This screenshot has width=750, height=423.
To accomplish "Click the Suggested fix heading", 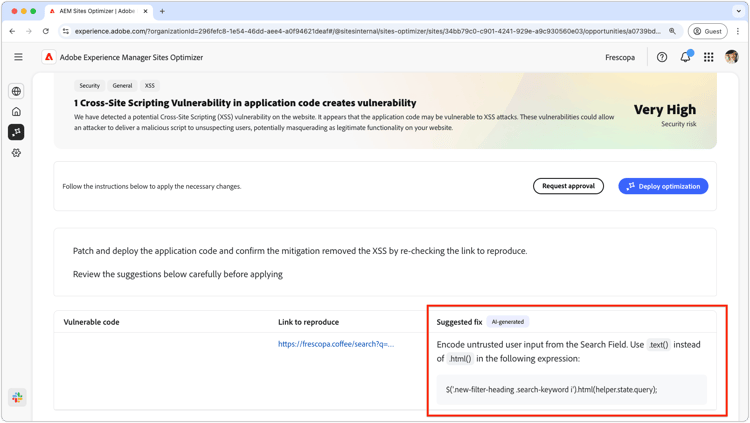I will coord(459,322).
